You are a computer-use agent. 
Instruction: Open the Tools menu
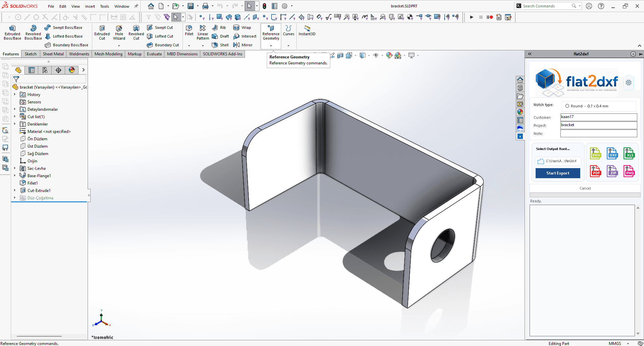(x=105, y=6)
